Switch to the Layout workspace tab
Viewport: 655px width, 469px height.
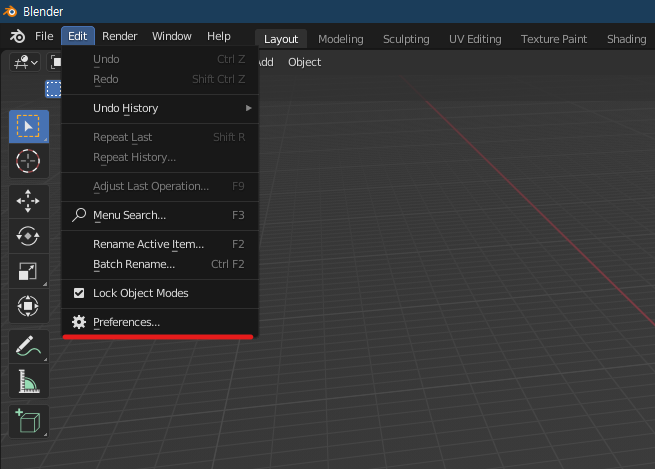[x=281, y=39]
